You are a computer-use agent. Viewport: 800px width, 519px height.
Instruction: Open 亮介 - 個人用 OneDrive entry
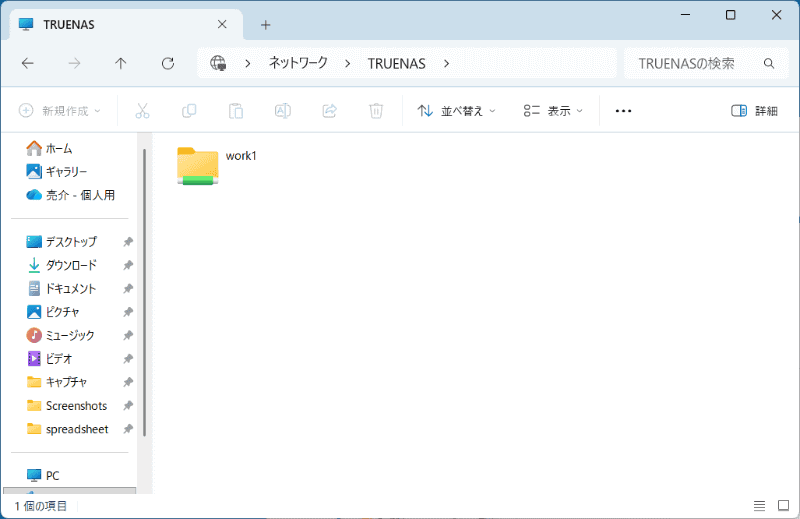70,195
